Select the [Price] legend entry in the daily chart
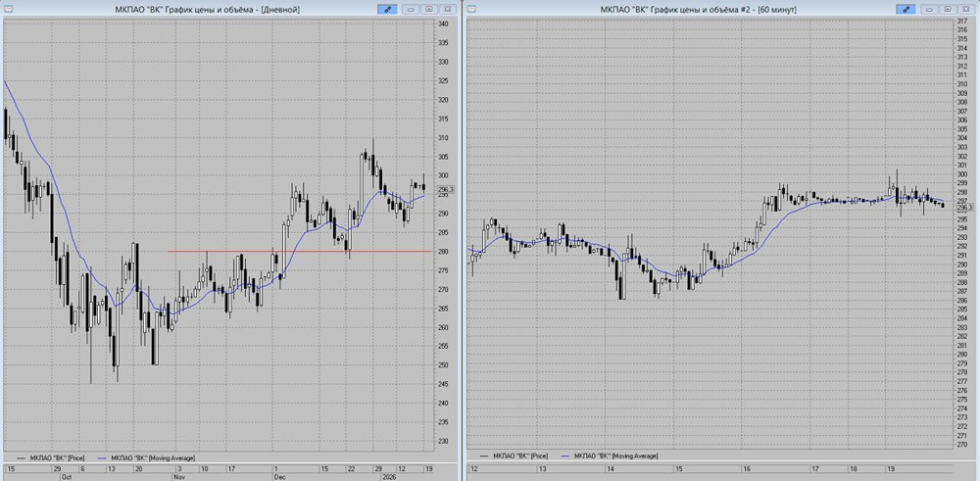 point(51,457)
